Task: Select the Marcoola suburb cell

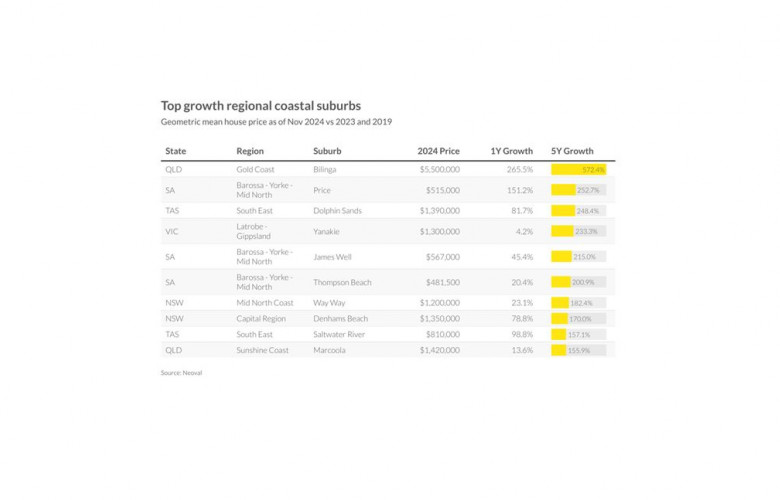Action: [329, 350]
